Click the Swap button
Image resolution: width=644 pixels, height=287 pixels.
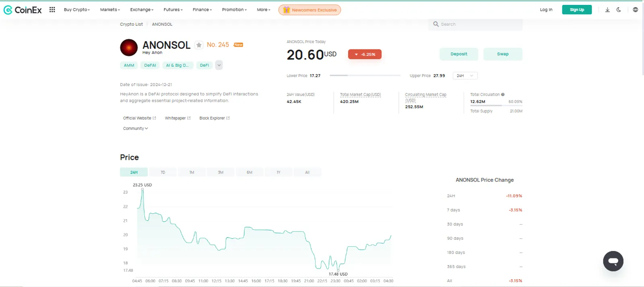point(503,54)
